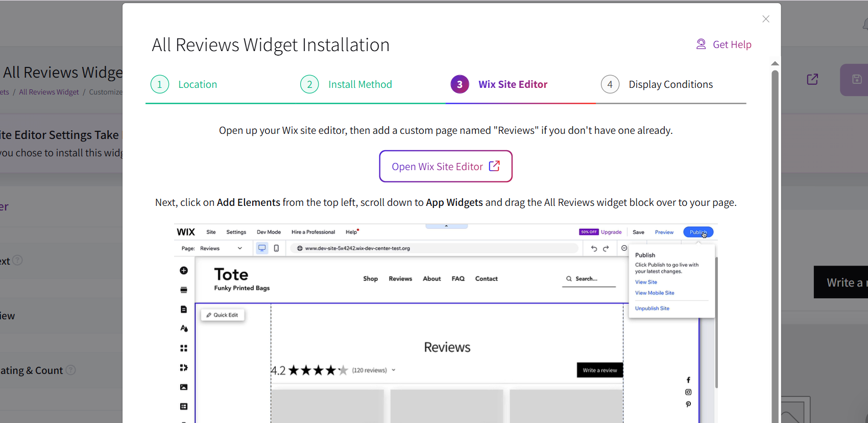
Task: Click the "All Reviews Widget Installation" heading
Action: (x=271, y=45)
